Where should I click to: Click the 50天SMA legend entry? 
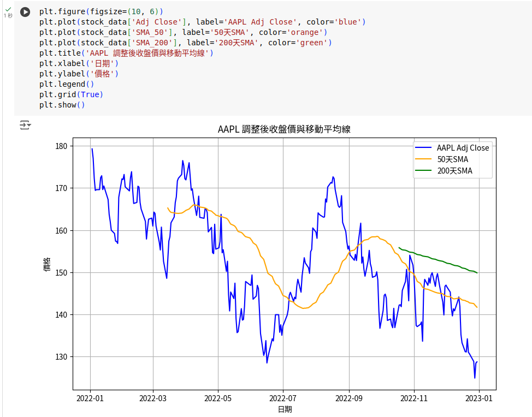[453, 159]
